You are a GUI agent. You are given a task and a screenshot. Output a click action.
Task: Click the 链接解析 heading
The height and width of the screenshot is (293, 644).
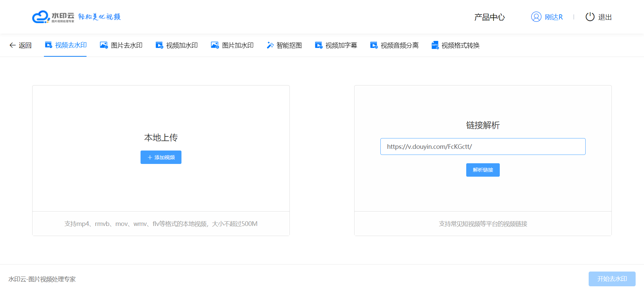point(483,125)
